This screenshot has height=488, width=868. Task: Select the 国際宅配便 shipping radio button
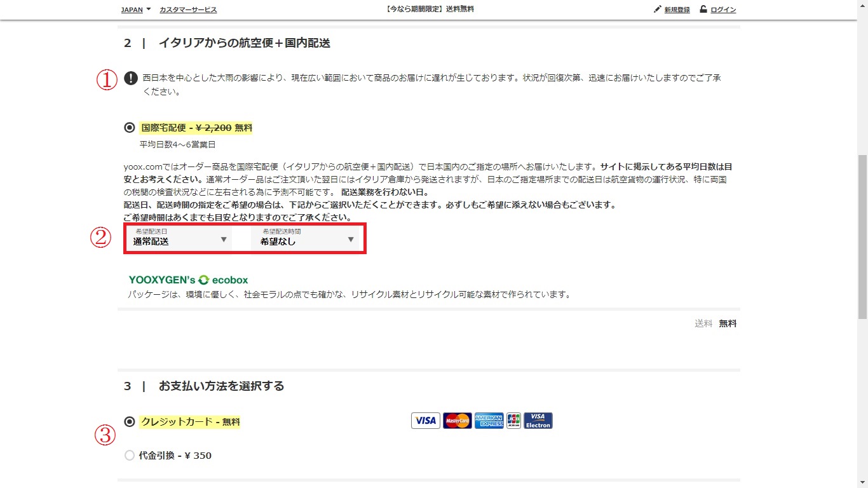coord(130,128)
